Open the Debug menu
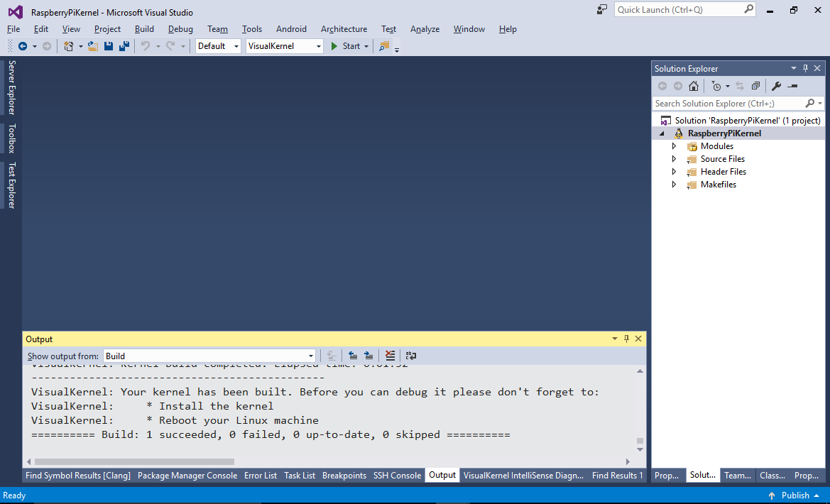 tap(180, 29)
